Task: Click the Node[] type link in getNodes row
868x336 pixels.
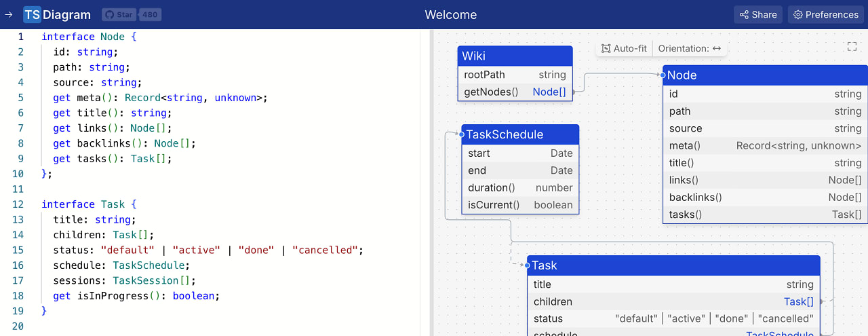Action: (x=549, y=92)
